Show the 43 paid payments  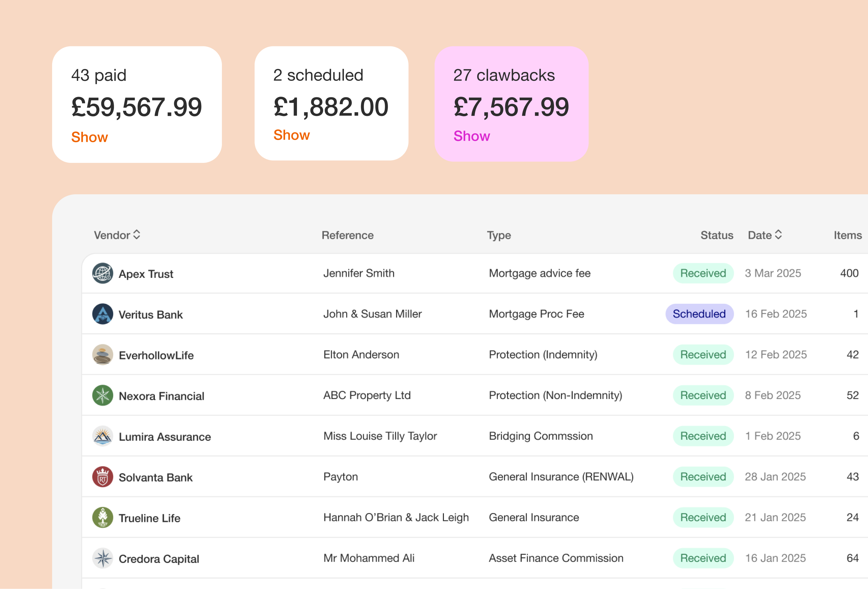tap(89, 137)
